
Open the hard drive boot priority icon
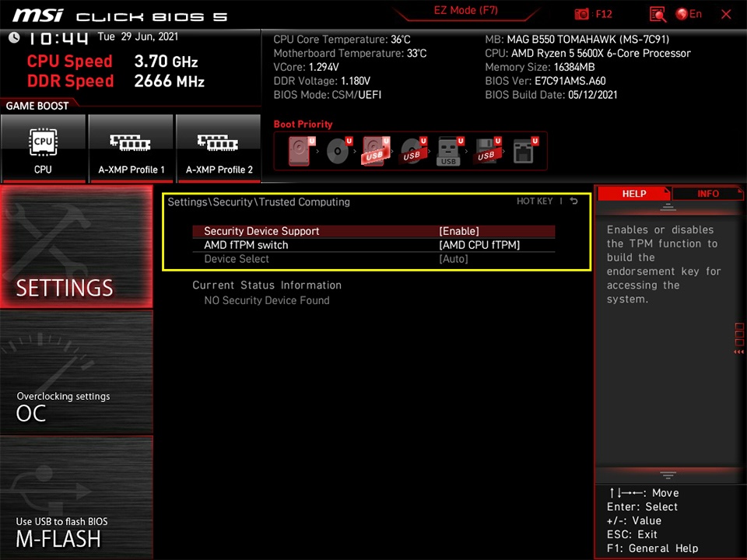(300, 149)
